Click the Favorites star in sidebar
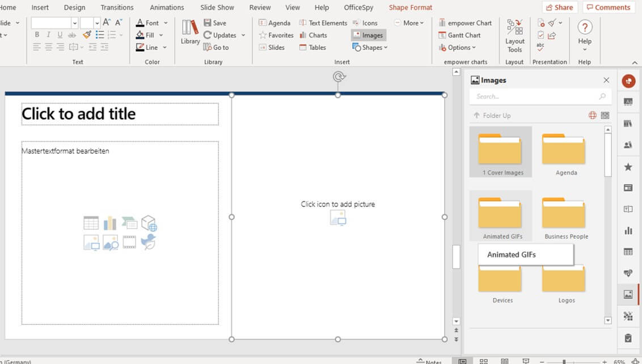This screenshot has height=364, width=642. 628,167
